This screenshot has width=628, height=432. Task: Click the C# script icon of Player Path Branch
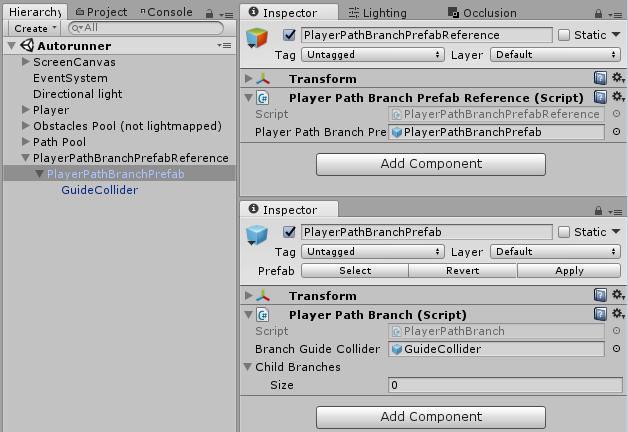click(263, 315)
